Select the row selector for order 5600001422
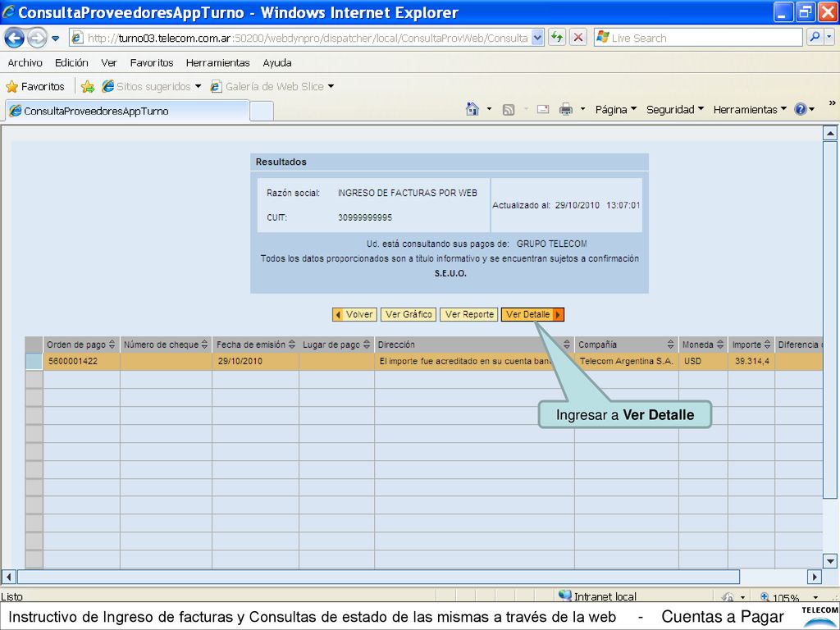Image resolution: width=840 pixels, height=630 pixels. (34, 361)
